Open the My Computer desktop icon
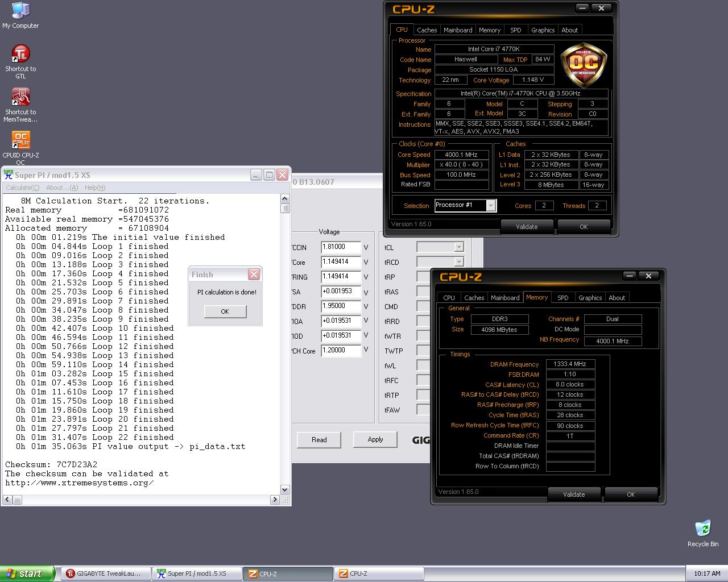This screenshot has width=728, height=582. (x=20, y=15)
